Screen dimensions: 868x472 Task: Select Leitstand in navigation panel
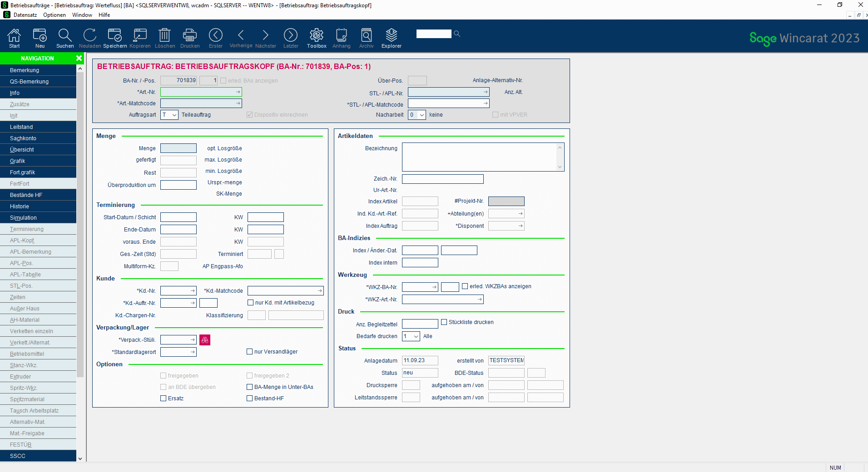coord(38,127)
